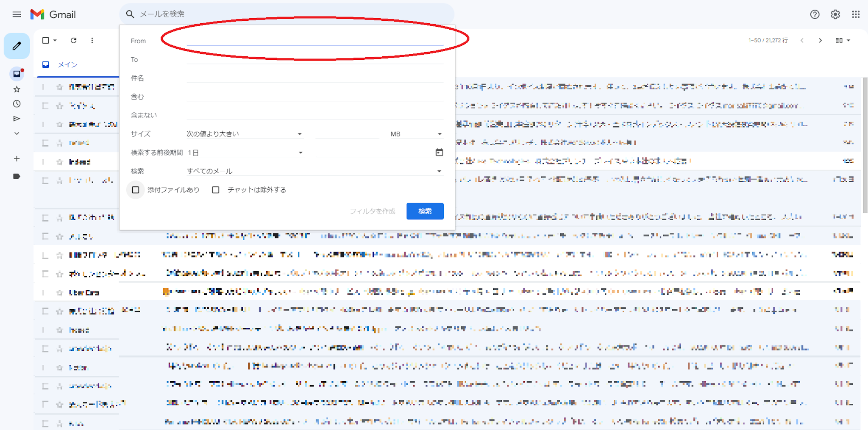
Task: Open the three-dot more options menu
Action: 92,40
